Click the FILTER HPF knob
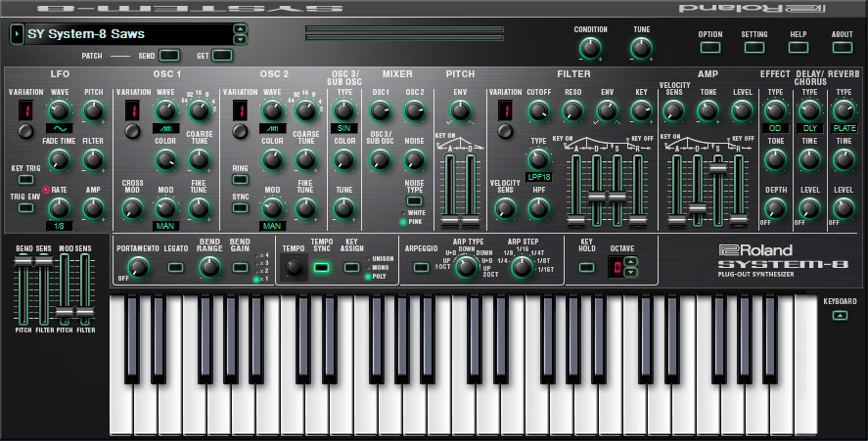The width and height of the screenshot is (868, 441). (x=538, y=208)
